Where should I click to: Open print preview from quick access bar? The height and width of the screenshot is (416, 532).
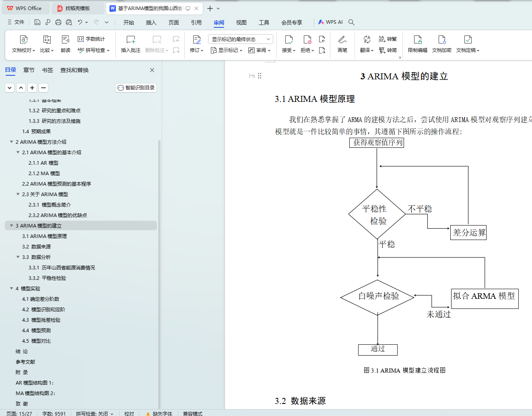click(x=69, y=22)
